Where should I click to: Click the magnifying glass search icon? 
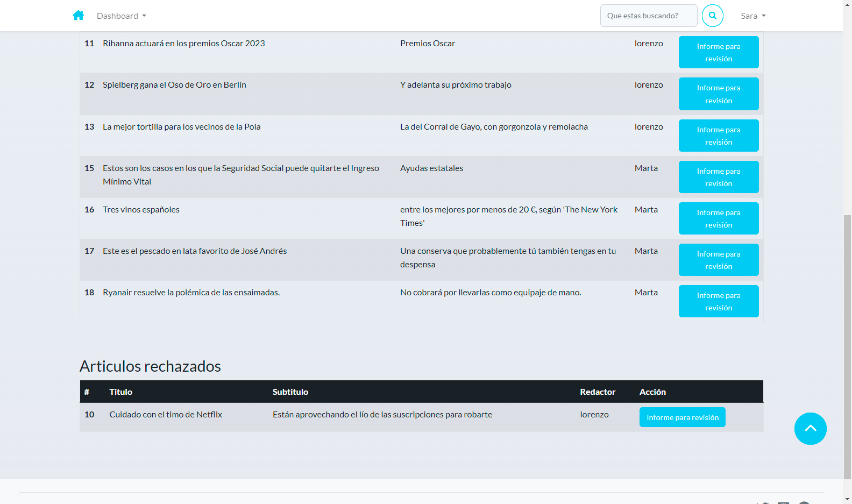(712, 16)
